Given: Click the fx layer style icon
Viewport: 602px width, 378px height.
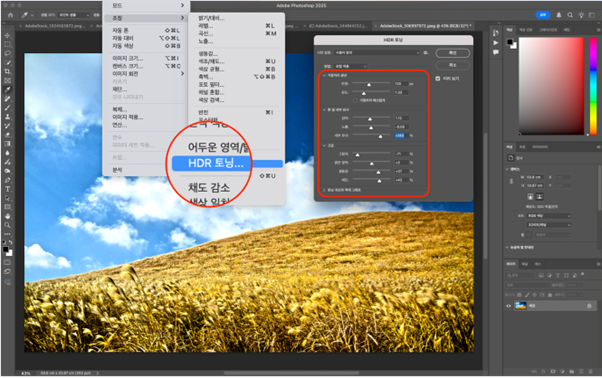Looking at the screenshot, I should point(543,371).
